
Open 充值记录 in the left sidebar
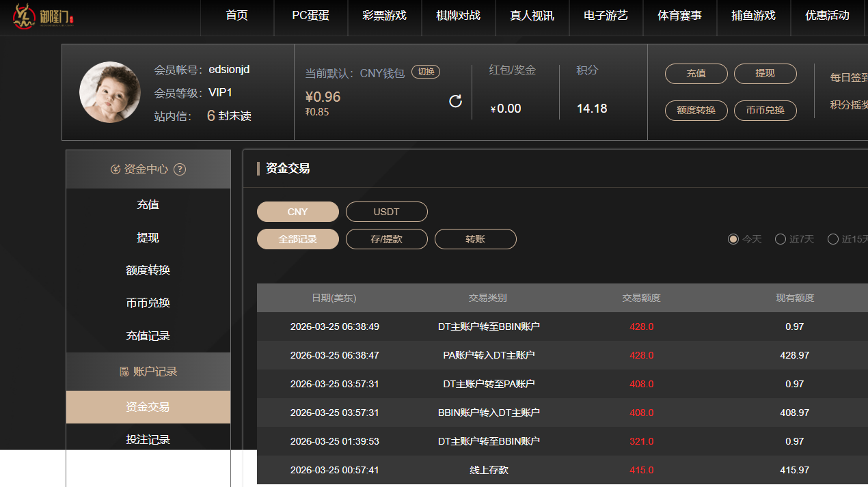(148, 336)
